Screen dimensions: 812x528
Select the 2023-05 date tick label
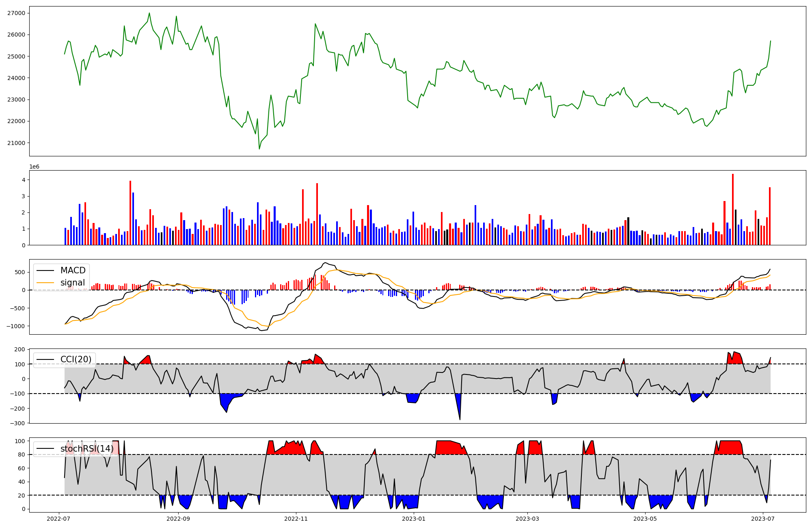coord(645,519)
